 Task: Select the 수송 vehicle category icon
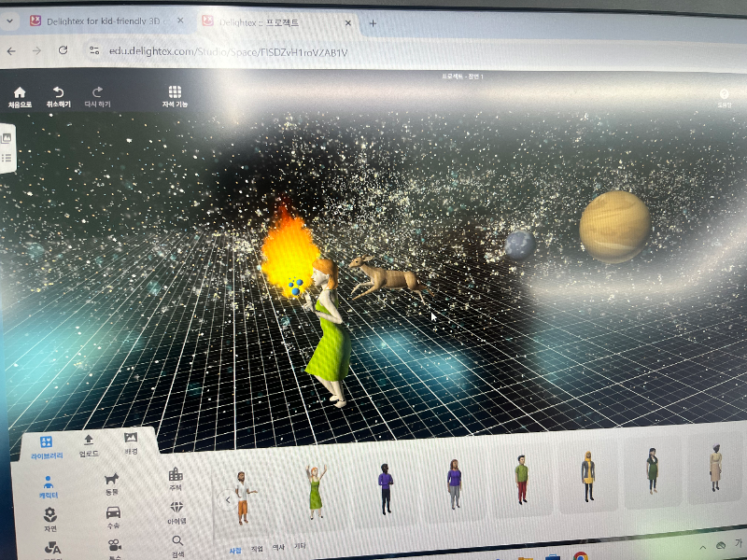pos(113,513)
